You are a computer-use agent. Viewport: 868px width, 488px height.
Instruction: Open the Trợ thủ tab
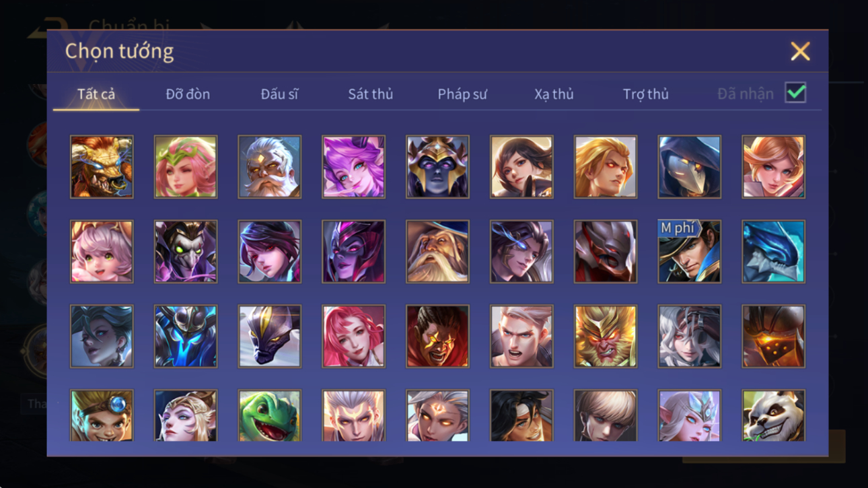pos(645,94)
